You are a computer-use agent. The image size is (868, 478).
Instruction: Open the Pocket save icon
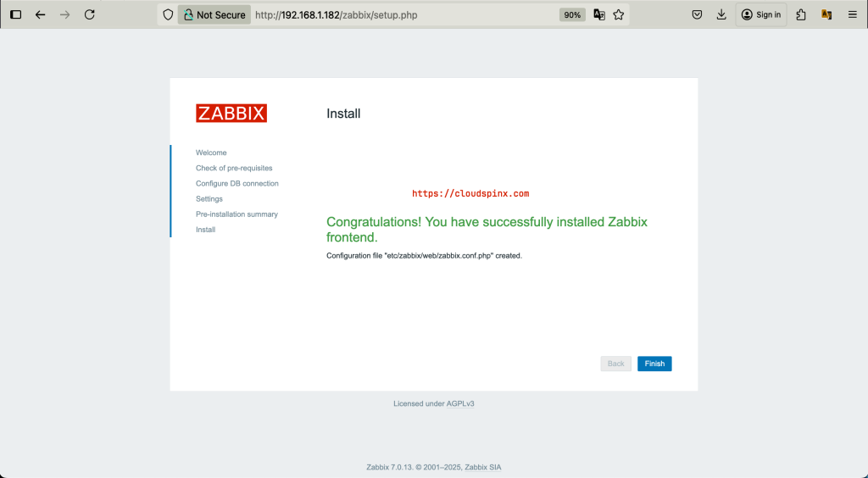(697, 15)
